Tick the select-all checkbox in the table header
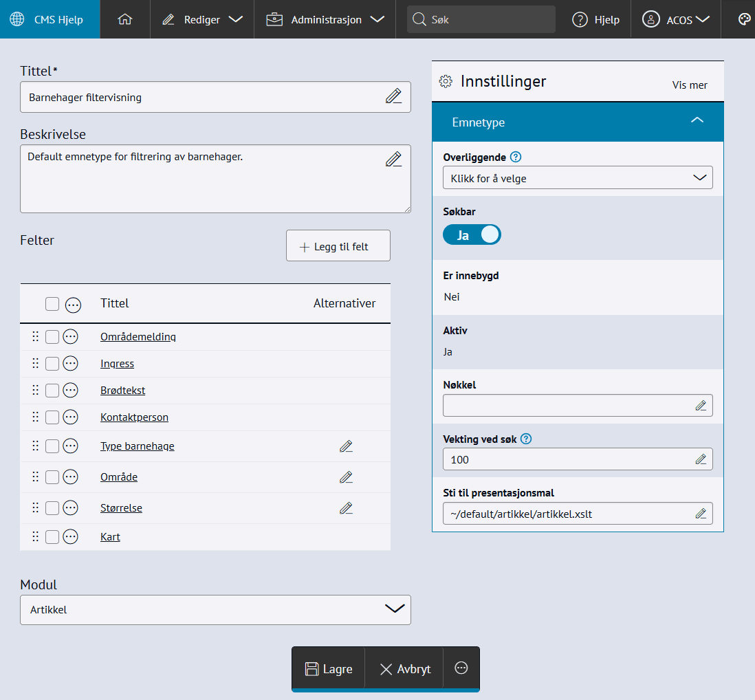 (52, 304)
